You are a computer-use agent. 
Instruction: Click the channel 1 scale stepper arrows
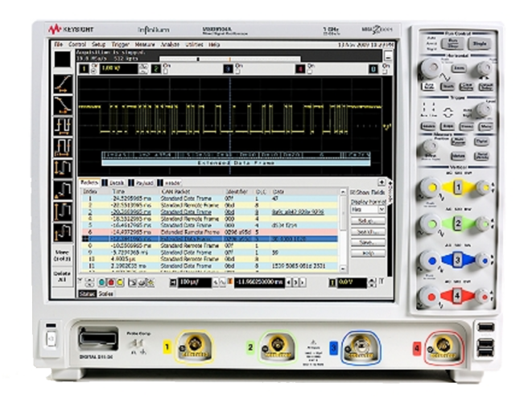tap(143, 69)
